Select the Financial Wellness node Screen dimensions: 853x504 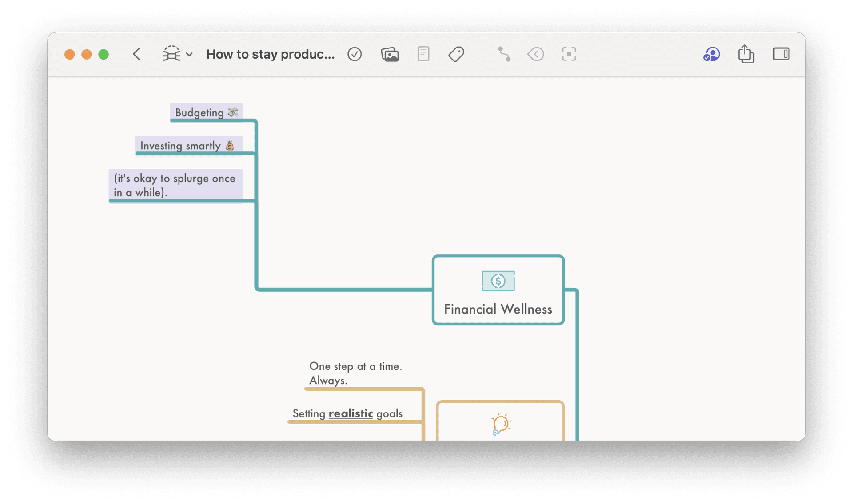(x=498, y=309)
